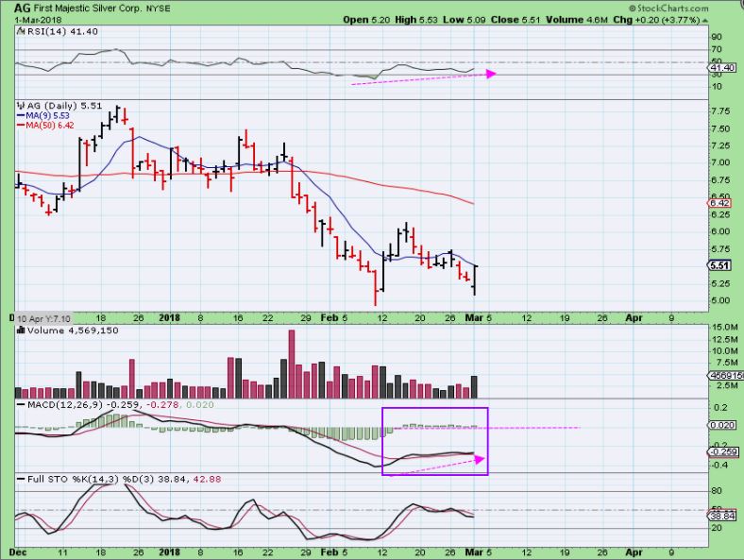
Task: Click the MACD(12,26,9) panel label
Action: tap(65, 405)
